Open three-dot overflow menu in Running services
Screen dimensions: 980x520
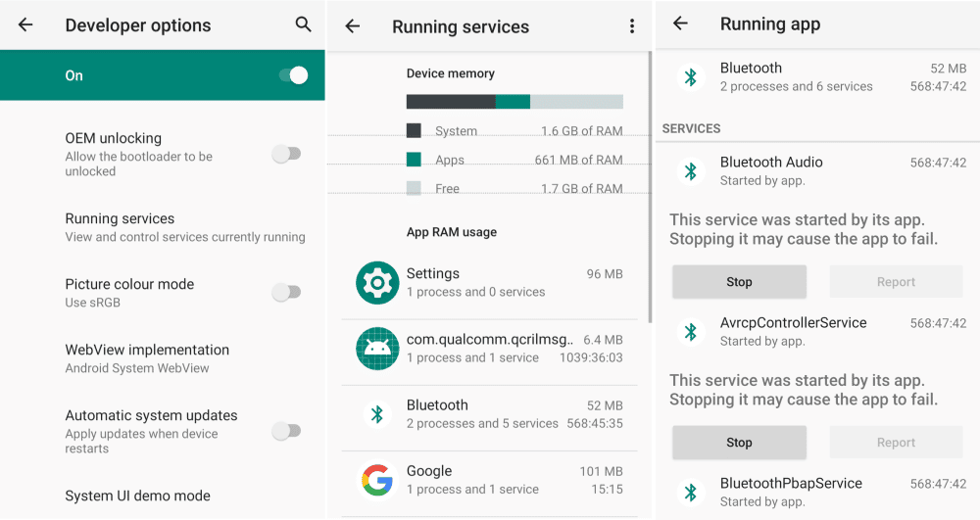[x=632, y=26]
